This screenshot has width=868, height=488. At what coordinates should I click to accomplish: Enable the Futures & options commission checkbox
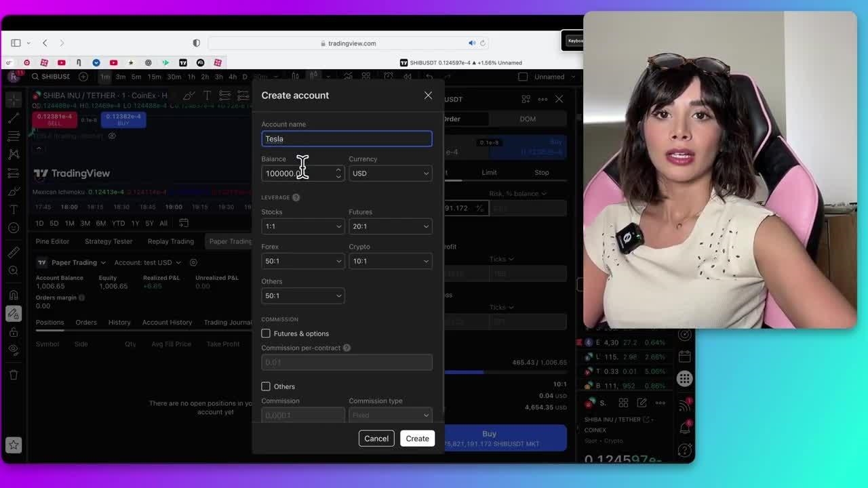[x=266, y=333]
